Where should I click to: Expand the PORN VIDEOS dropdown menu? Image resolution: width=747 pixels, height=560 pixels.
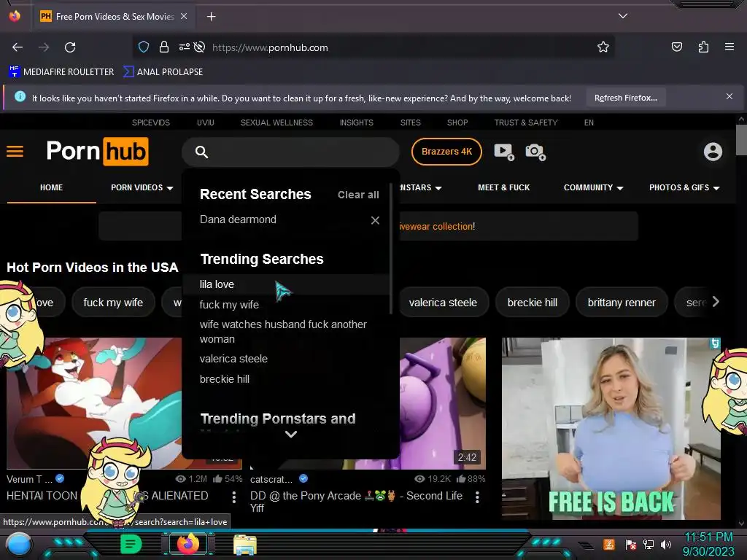[x=142, y=187]
